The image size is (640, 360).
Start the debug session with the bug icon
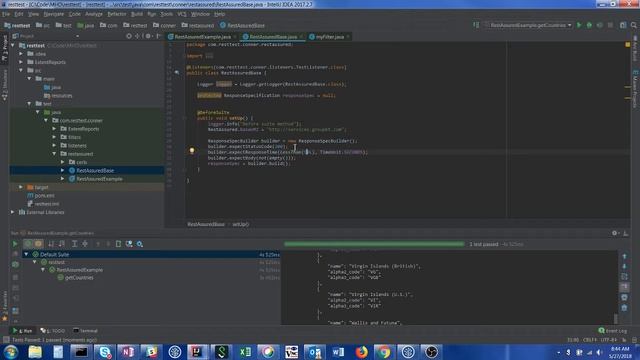coord(589,25)
